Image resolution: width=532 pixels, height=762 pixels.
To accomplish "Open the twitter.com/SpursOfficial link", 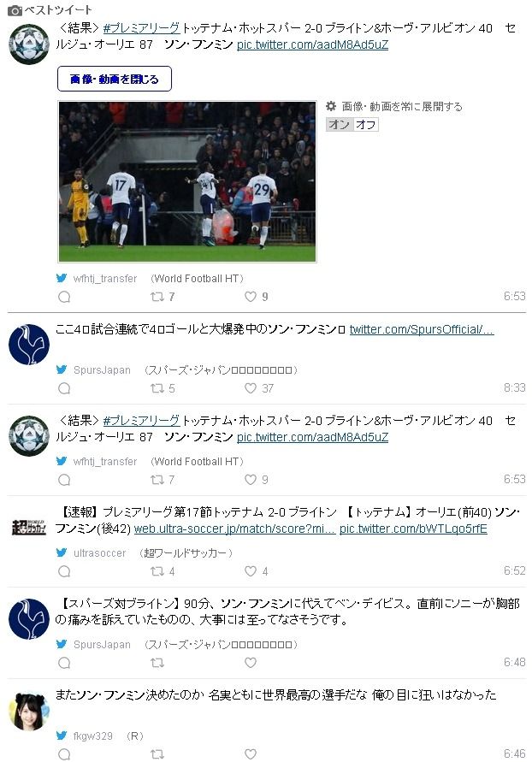I will coord(422,329).
